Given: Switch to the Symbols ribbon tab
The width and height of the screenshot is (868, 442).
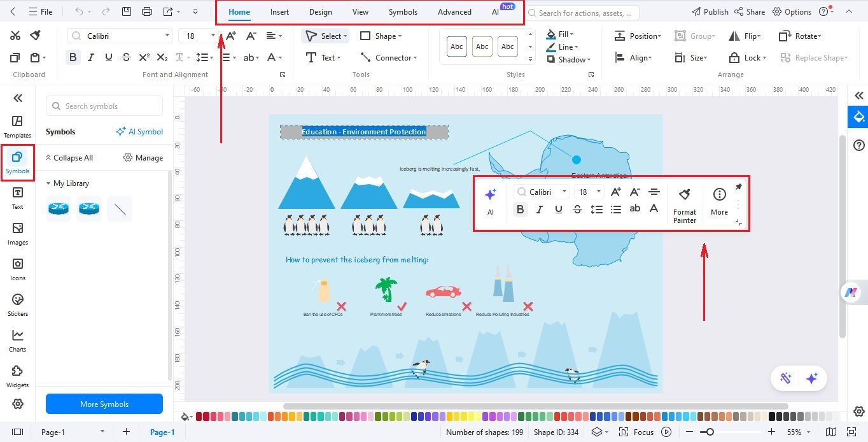Looking at the screenshot, I should pos(403,11).
